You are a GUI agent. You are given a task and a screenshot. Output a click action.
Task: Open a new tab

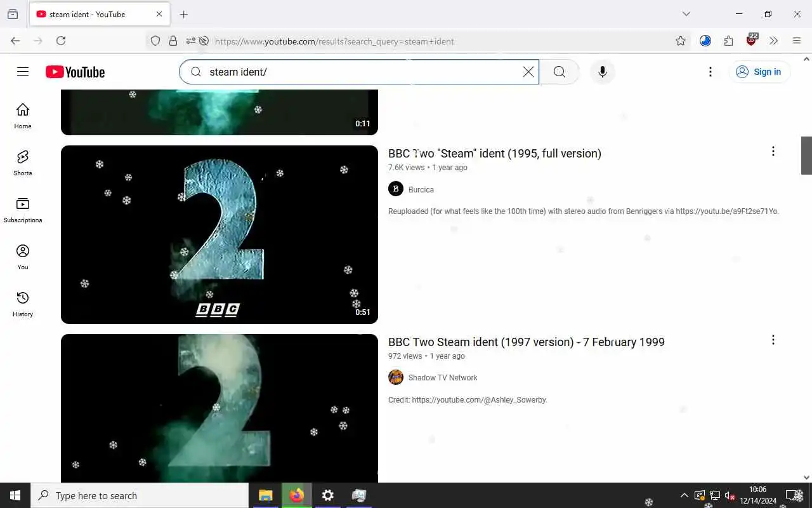pos(184,14)
